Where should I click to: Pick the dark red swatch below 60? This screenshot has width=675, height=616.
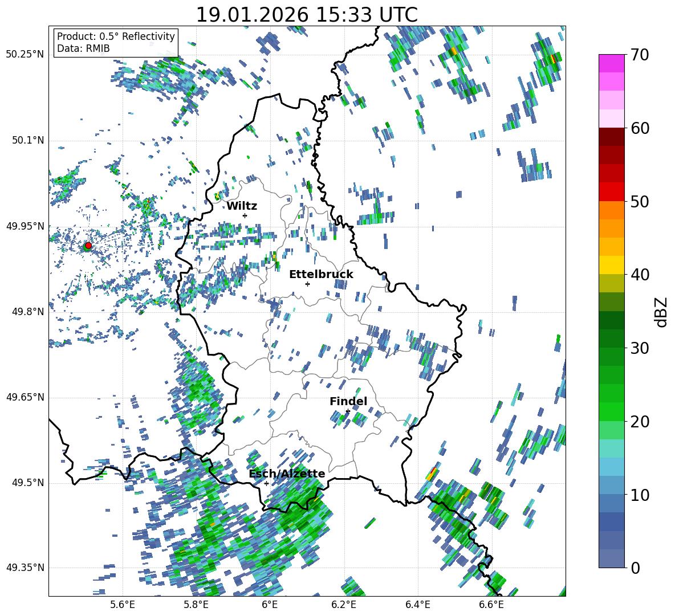pyautogui.click(x=611, y=137)
